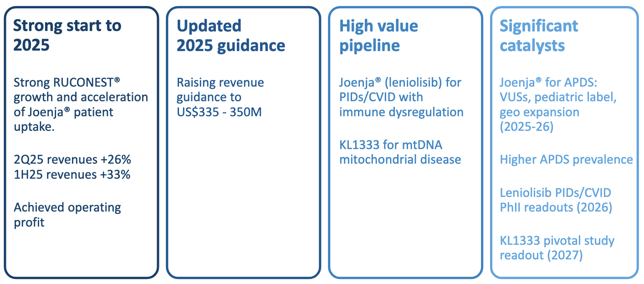Click the "Raising revenue" text line
This screenshot has width=644, height=284.
click(220, 83)
